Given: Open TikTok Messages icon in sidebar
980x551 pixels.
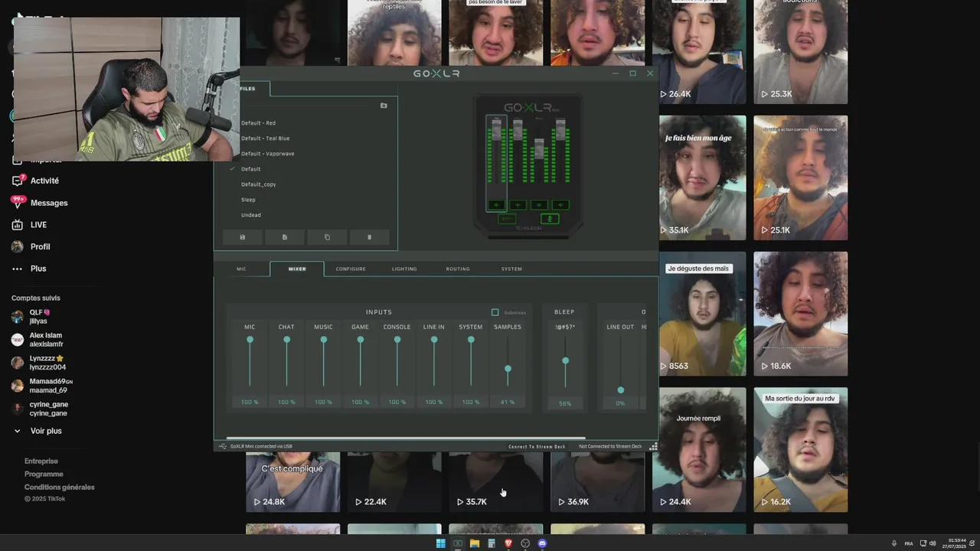Looking at the screenshot, I should [x=17, y=203].
